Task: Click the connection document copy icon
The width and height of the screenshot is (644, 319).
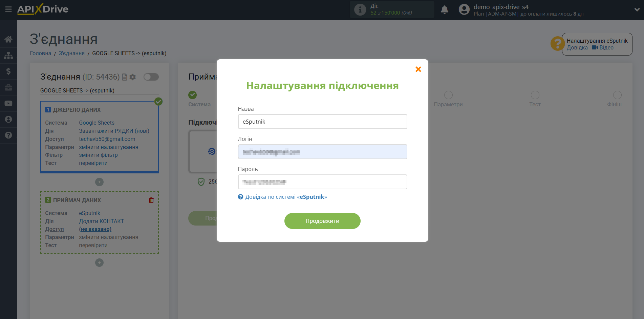Action: 124,77
